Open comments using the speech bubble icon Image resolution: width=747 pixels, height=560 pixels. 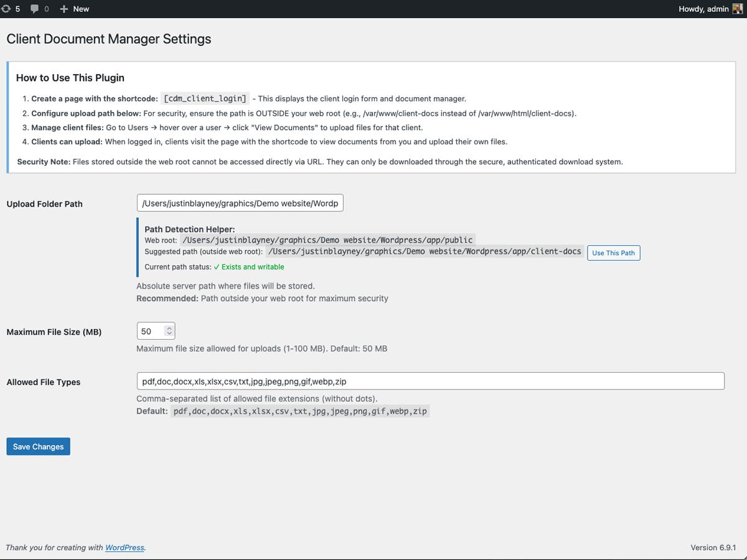pos(34,9)
